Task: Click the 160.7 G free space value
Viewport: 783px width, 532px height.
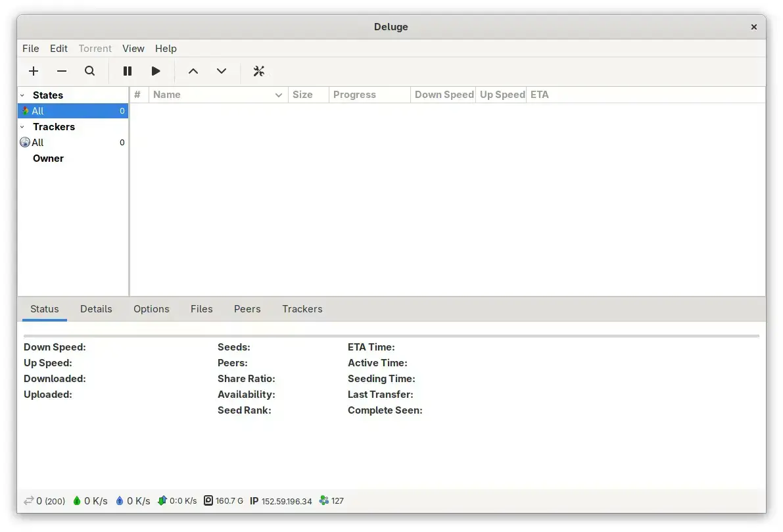Action: 229,500
